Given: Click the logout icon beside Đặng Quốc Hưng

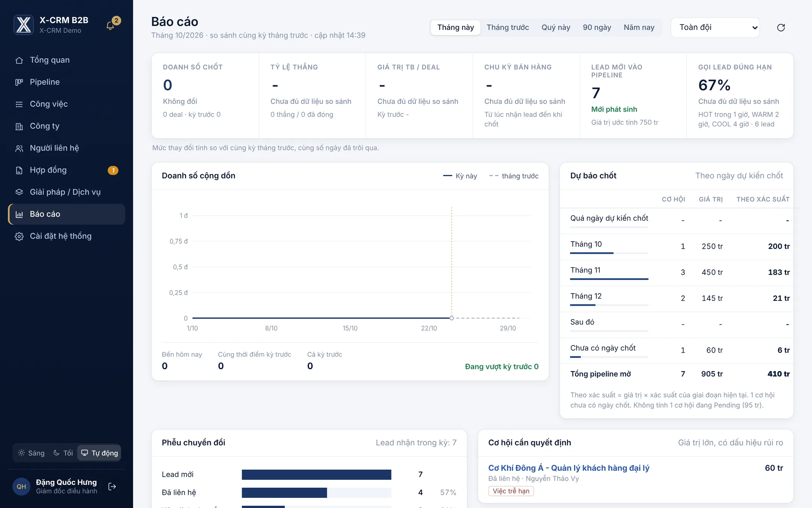Looking at the screenshot, I should (x=112, y=487).
